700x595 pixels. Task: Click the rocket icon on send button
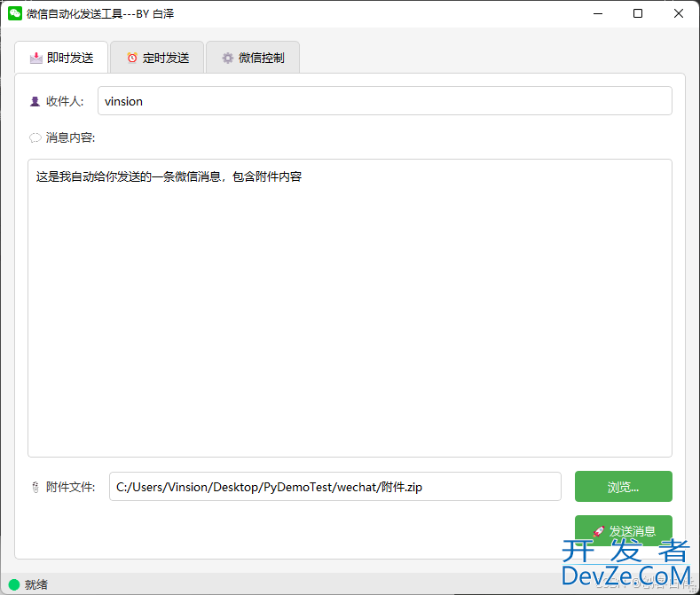point(599,531)
